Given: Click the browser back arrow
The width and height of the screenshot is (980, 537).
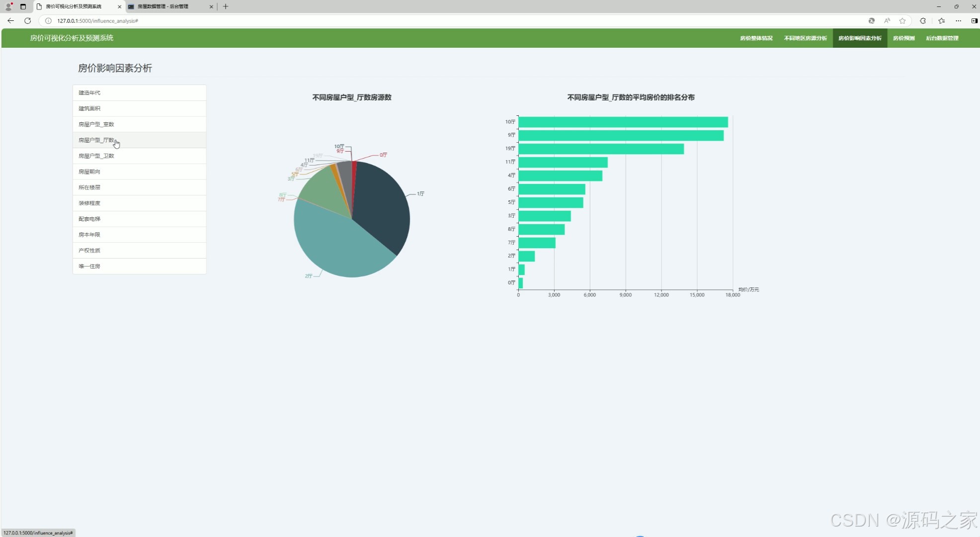Looking at the screenshot, I should click(x=10, y=21).
